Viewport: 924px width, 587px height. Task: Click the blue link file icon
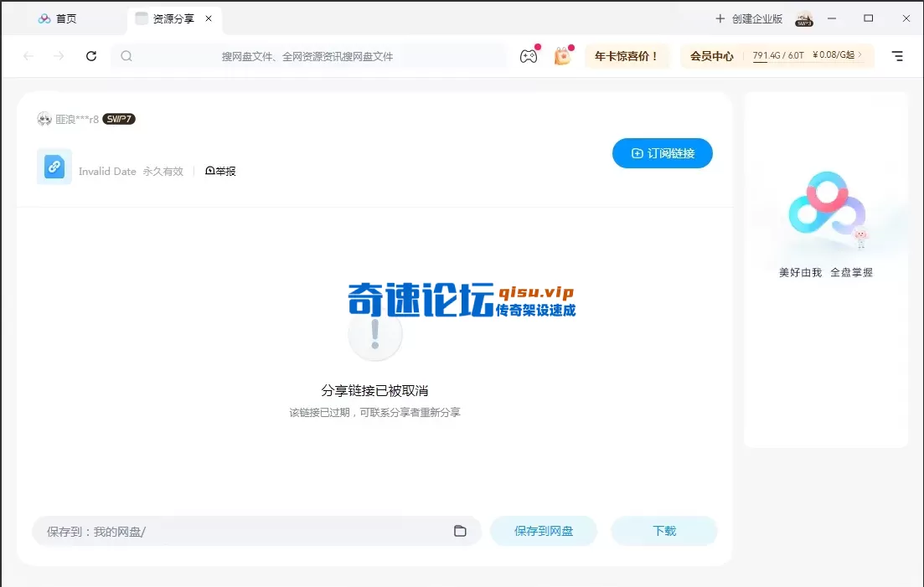pos(54,167)
